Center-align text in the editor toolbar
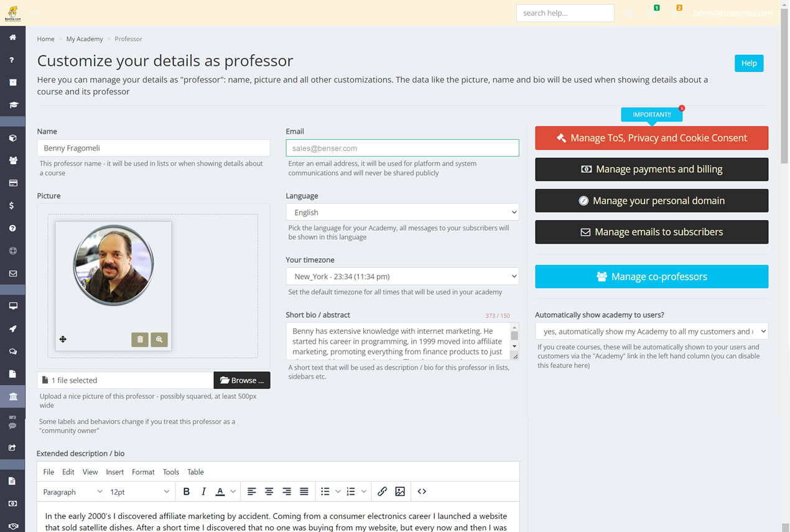790x532 pixels. [269, 492]
